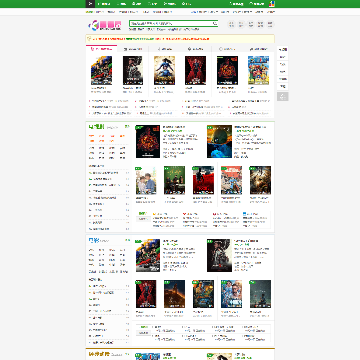
Task: Click the colorful icon ending the green navigation bar
Action: [x=271, y=4]
